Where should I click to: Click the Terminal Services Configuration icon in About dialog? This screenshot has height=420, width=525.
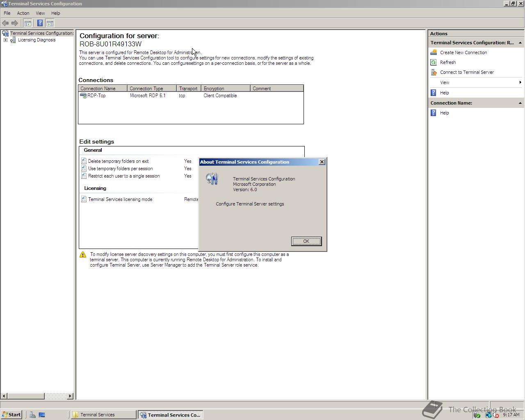212,179
